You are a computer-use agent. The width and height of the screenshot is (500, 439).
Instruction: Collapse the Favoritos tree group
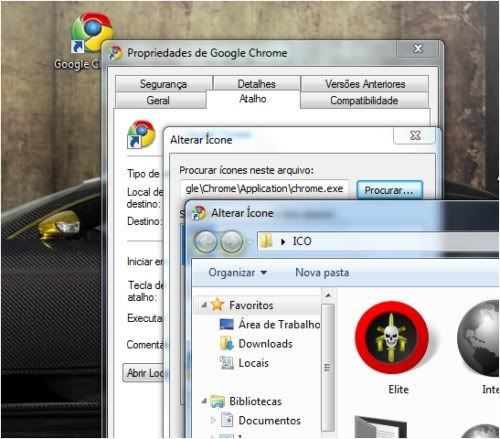point(204,305)
